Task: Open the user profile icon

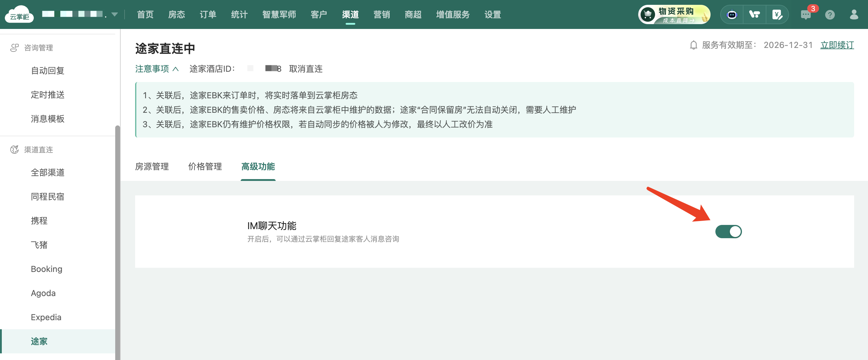Action: coord(854,15)
